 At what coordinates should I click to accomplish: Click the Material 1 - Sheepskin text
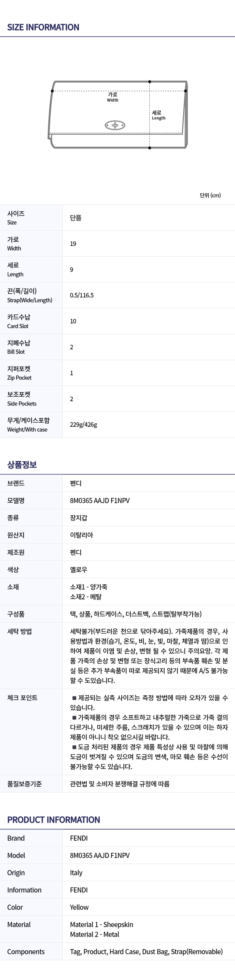101,925
